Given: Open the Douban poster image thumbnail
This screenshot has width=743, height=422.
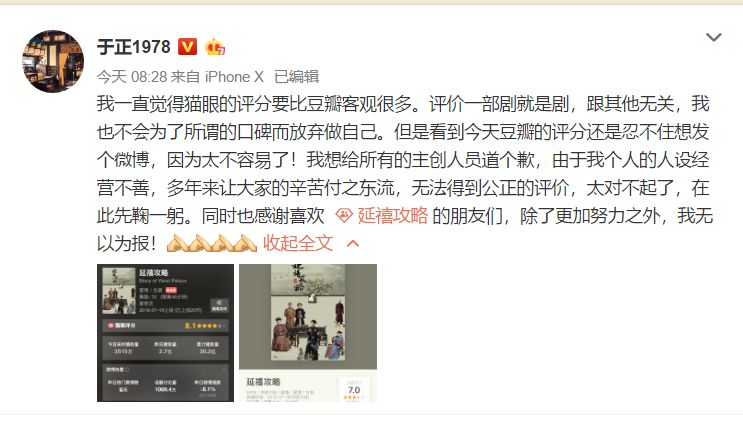Looking at the screenshot, I should click(x=308, y=333).
